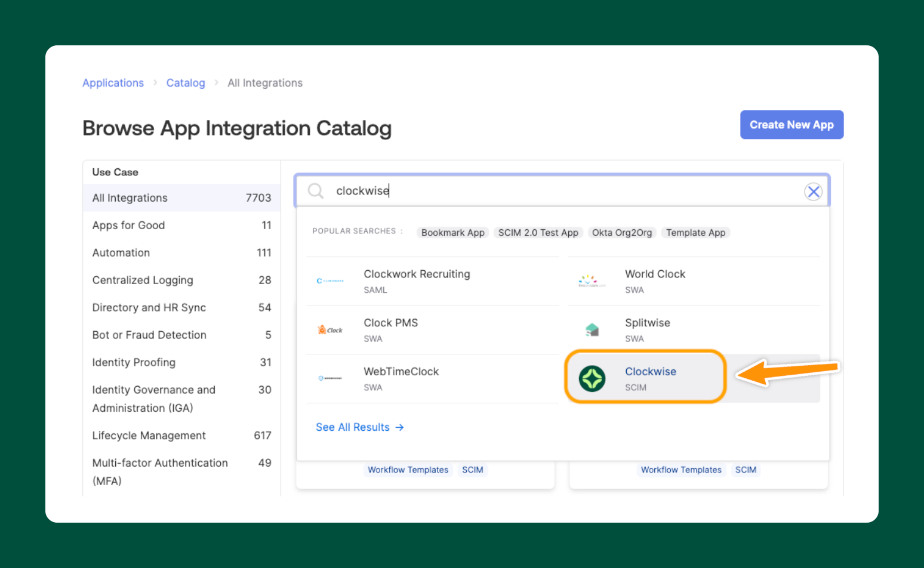This screenshot has height=568, width=924.
Task: Select SCIM 2.0 Test App popular search
Action: (x=538, y=233)
